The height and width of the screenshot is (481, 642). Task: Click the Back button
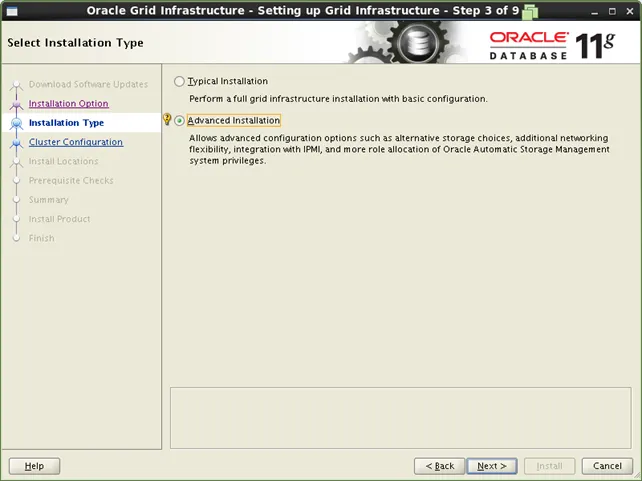(439, 466)
